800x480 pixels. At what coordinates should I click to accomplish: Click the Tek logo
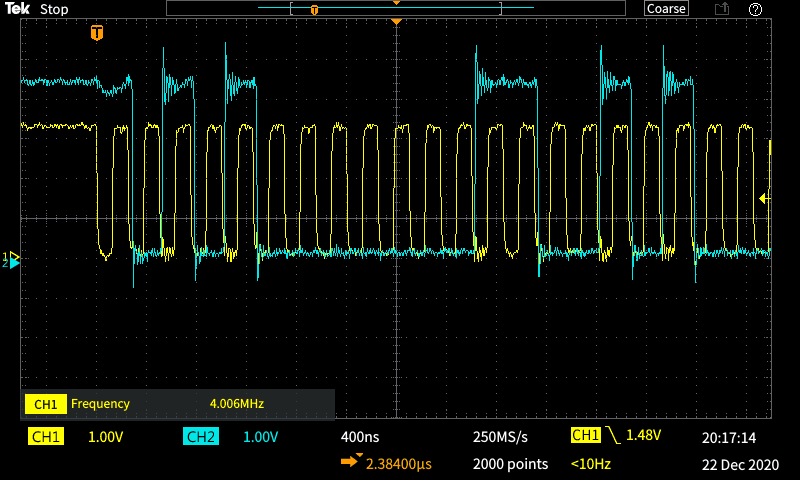16,9
